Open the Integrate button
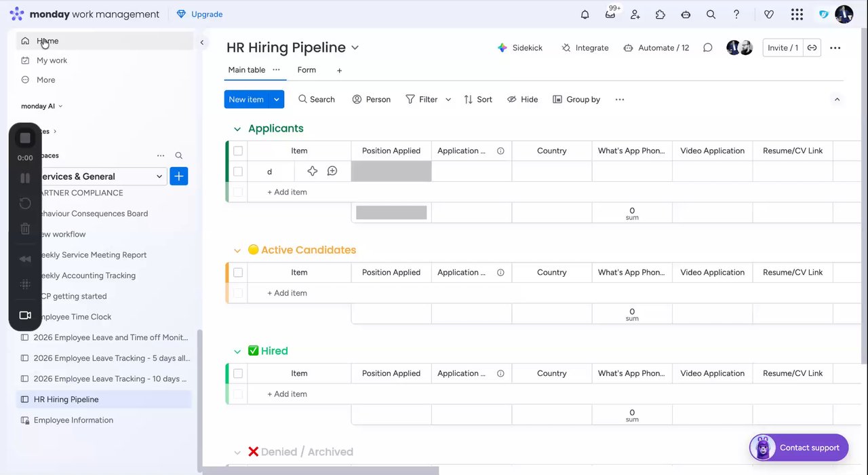868x475 pixels. (585, 47)
